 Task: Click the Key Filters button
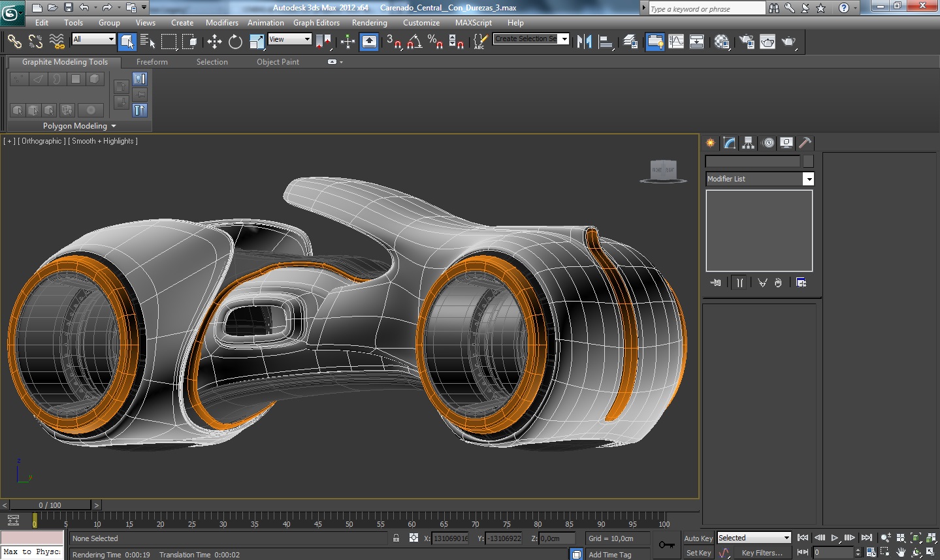click(x=762, y=553)
